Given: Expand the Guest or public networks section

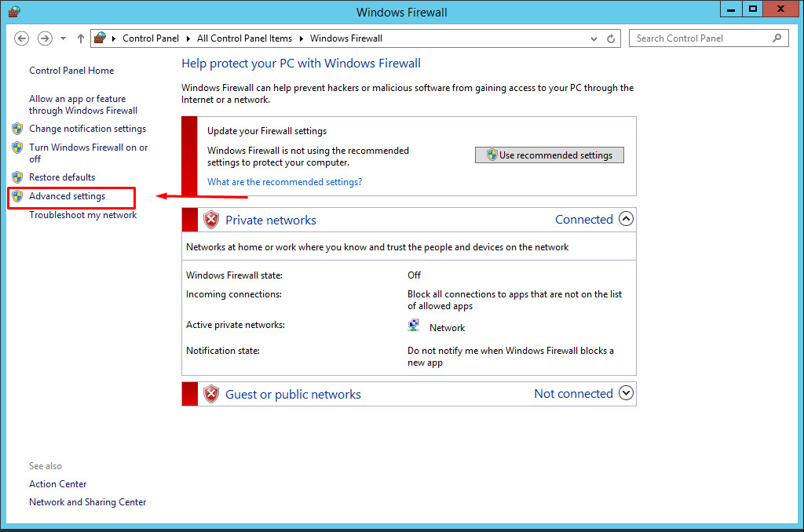Looking at the screenshot, I should (626, 393).
